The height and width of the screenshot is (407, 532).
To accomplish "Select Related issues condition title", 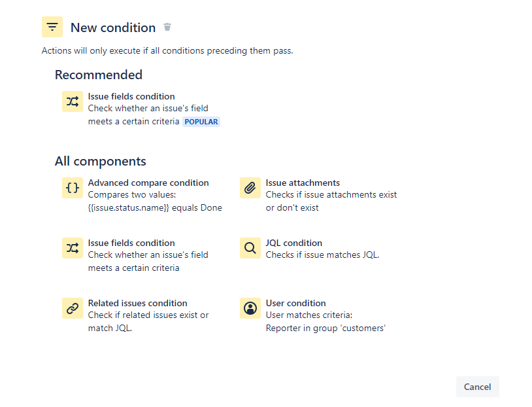I will click(x=137, y=303).
